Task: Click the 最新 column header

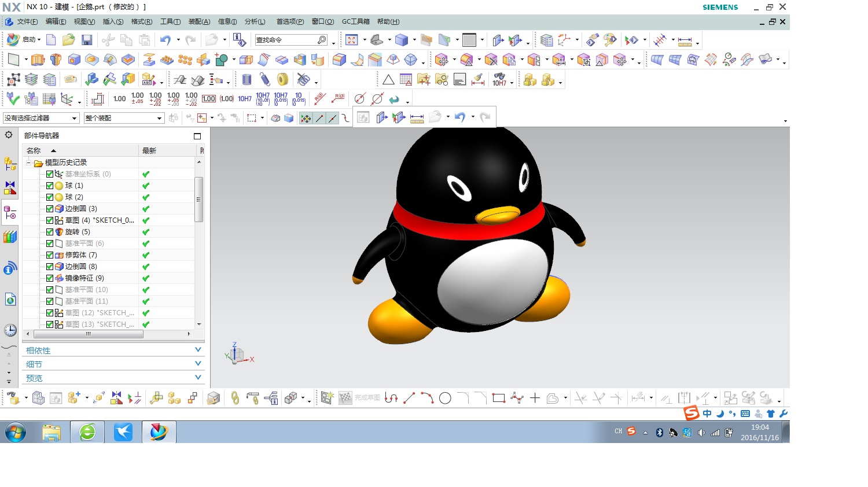Action: pos(168,150)
